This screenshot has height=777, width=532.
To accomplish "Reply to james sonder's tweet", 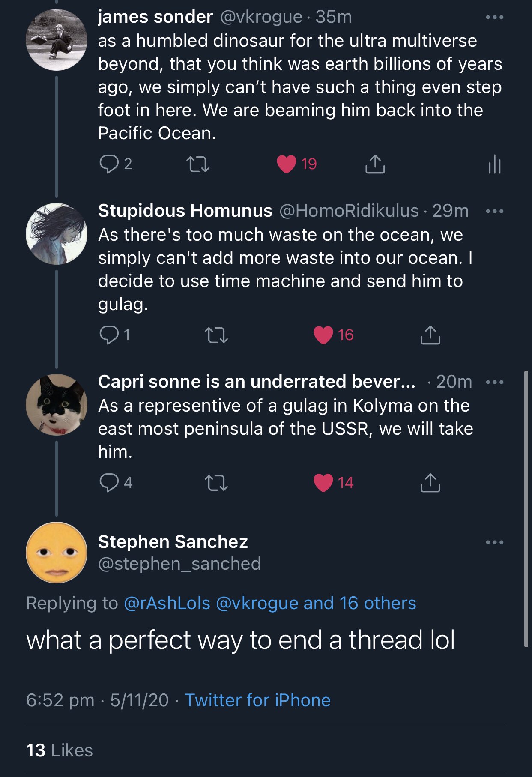I will point(109,164).
